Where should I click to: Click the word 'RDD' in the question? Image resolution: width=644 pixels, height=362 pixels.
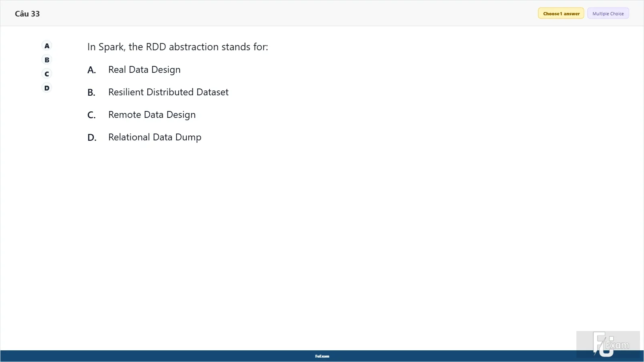pos(156,47)
